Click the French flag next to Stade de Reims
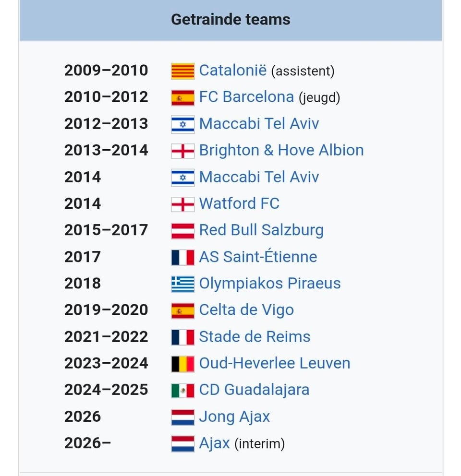Viewport: 461px width, 476px height. click(182, 337)
